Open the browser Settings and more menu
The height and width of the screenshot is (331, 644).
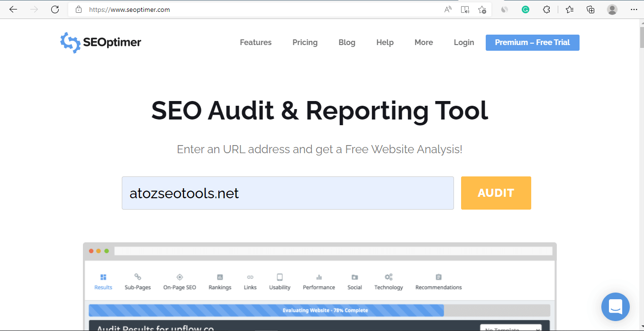634,9
